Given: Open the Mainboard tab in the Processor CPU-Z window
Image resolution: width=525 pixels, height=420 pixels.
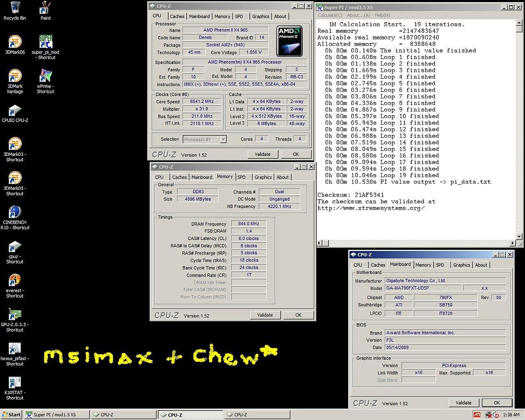Looking at the screenshot, I should [x=199, y=17].
